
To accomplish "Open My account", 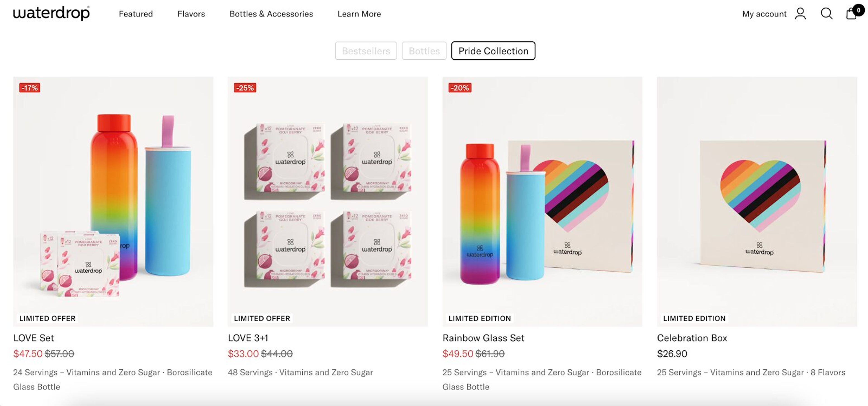I will click(764, 14).
